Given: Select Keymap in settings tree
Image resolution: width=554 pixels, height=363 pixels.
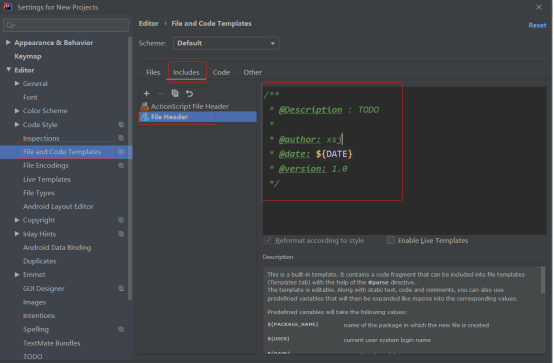Looking at the screenshot, I should pyautogui.click(x=28, y=56).
